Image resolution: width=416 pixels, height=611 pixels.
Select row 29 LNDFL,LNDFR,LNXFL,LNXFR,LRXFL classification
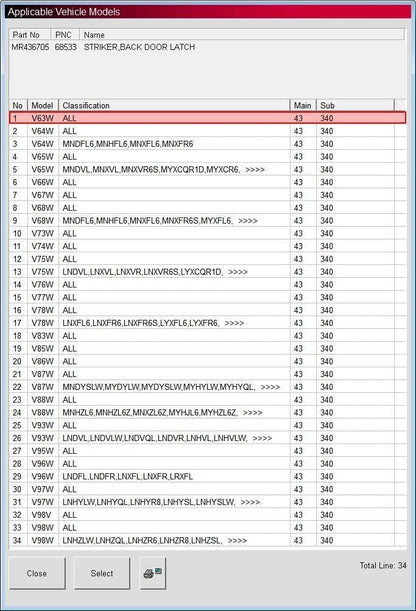pyautogui.click(x=128, y=477)
